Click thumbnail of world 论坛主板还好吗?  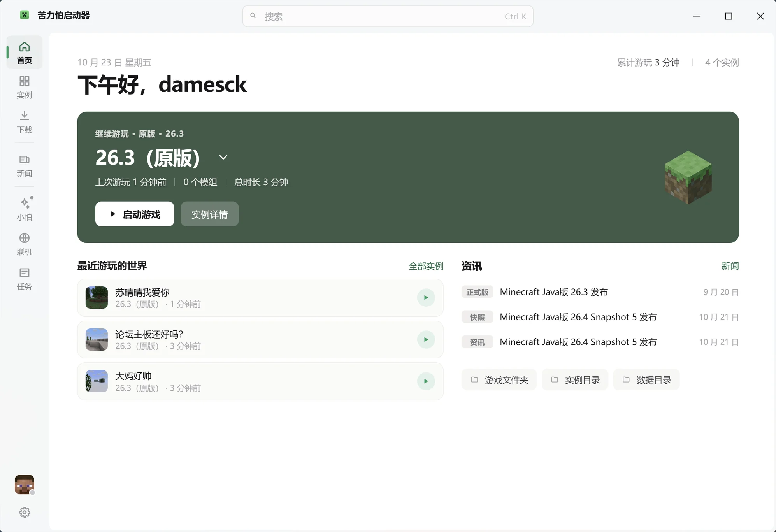[97, 340]
